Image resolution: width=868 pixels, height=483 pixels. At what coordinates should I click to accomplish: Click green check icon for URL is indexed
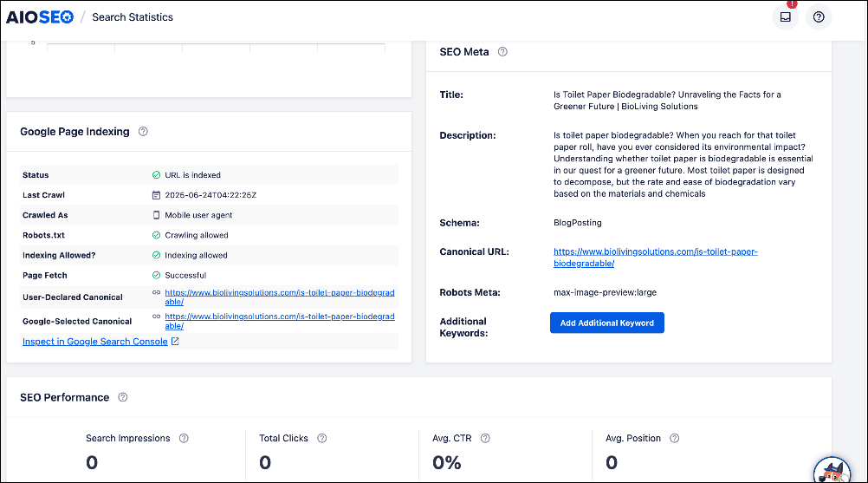[156, 175]
